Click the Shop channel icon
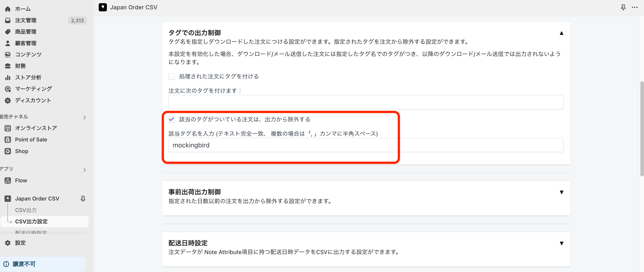The image size is (644, 272). tap(8, 151)
